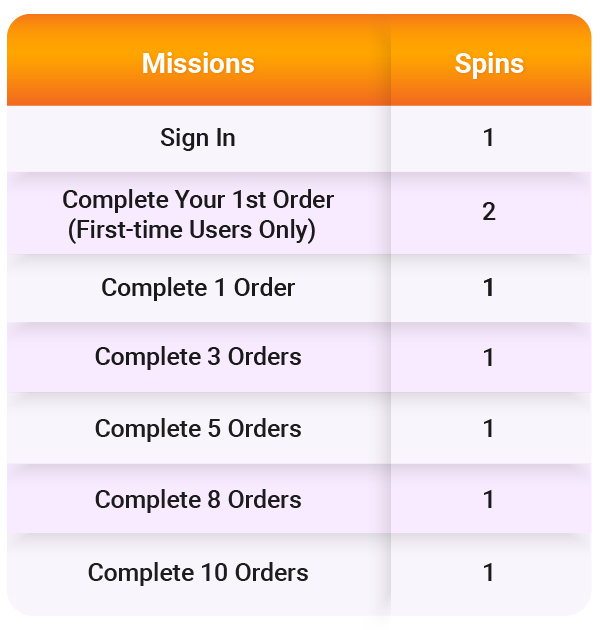This screenshot has width=600, height=630.
Task: Click the spin count for Complete 1 Order
Action: 489,288
